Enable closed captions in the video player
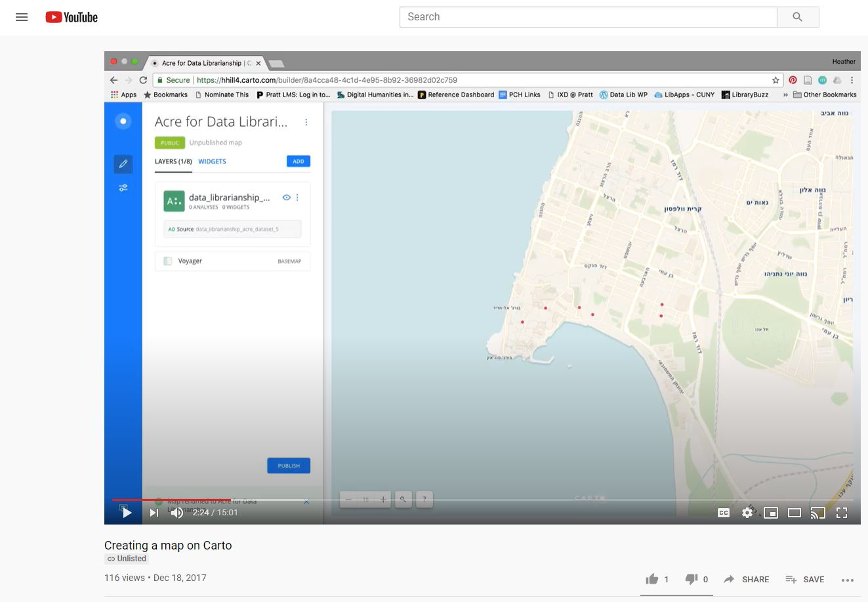Viewport: 868px width, 602px height. [723, 512]
